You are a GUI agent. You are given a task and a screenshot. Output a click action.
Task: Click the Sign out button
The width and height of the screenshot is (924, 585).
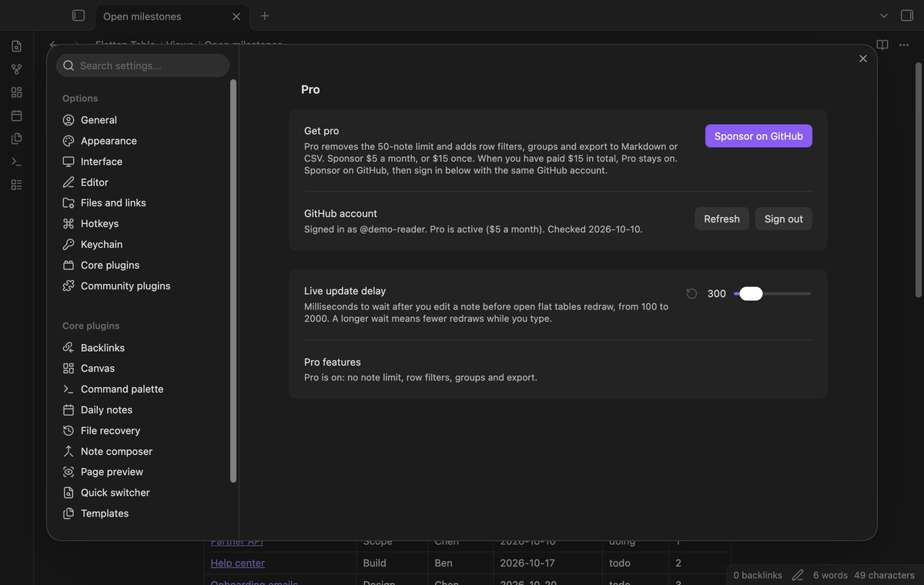click(x=783, y=219)
